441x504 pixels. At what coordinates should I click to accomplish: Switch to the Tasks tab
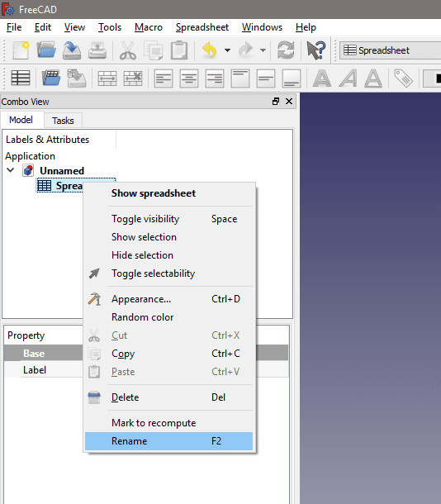tap(63, 121)
